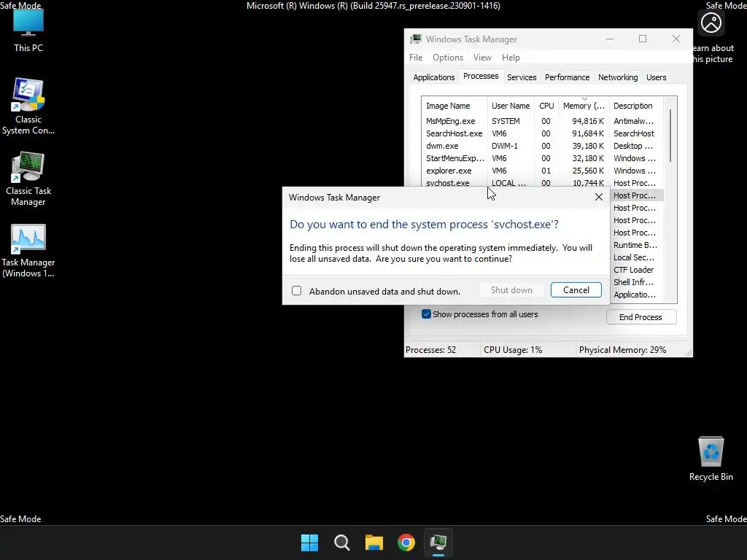747x560 pixels.
Task: Open Classic Task Manager desktop shortcut
Action: pyautogui.click(x=28, y=179)
